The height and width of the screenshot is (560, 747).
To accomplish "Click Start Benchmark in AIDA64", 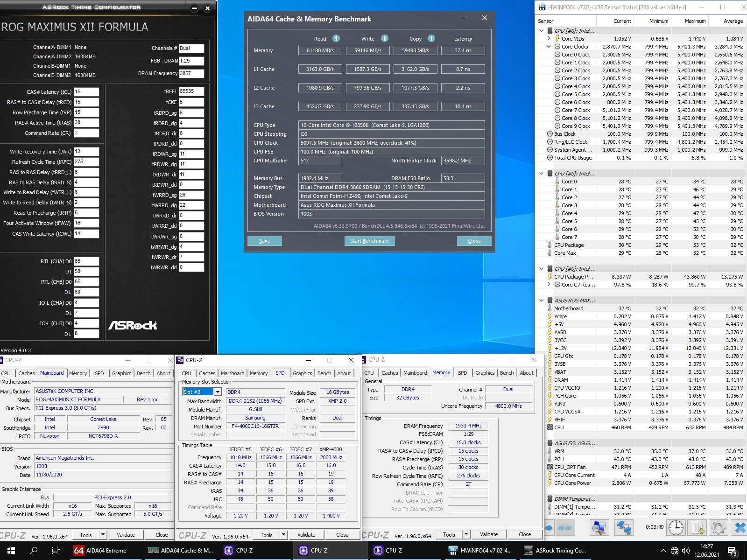I will pos(369,241).
